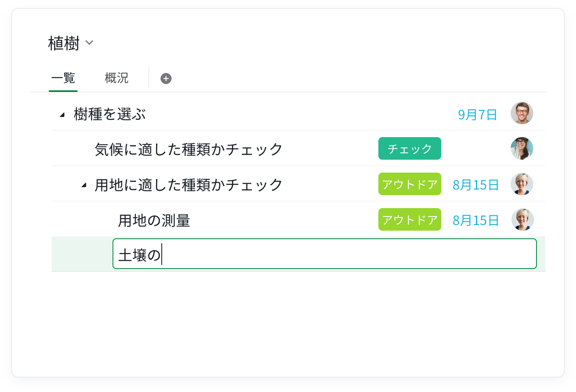Collapse the 用地に適した種類かチェック subtask list

(84, 185)
